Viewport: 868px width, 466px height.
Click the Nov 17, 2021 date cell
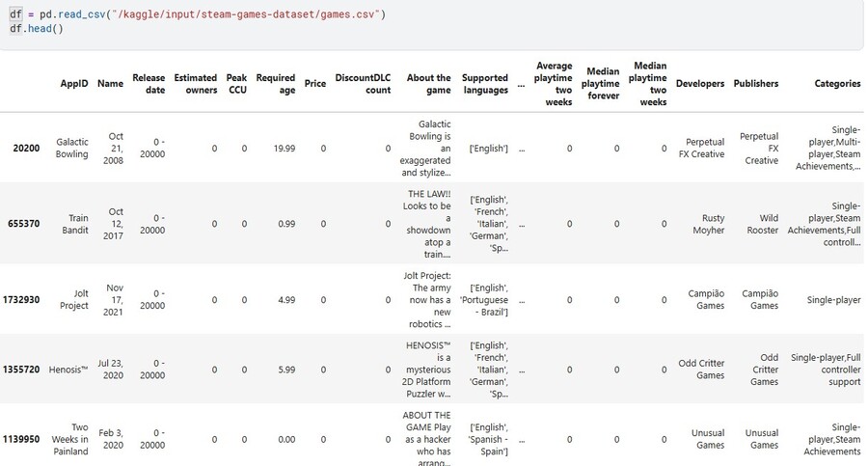point(114,300)
